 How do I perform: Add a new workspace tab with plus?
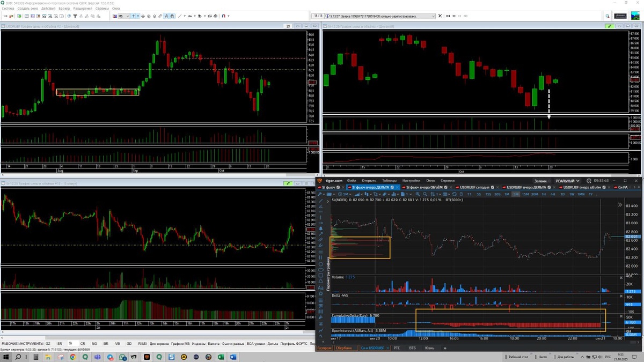[x=444, y=348]
